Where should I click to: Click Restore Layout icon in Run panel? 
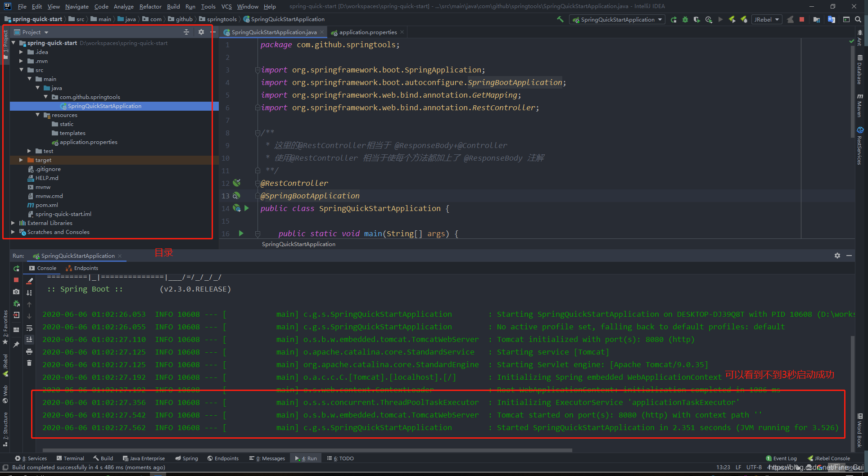16,329
